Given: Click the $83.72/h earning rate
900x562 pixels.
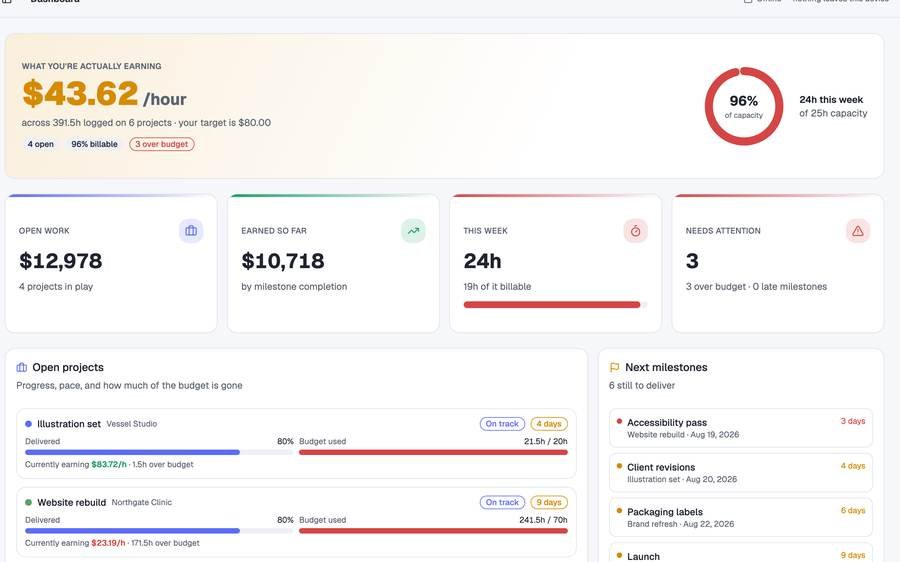Looking at the screenshot, I should 109,464.
